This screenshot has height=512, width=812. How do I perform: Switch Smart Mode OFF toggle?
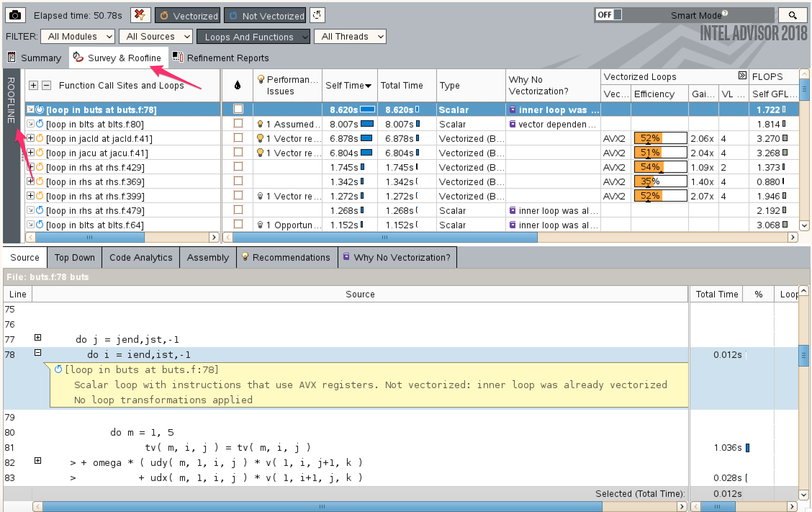609,15
